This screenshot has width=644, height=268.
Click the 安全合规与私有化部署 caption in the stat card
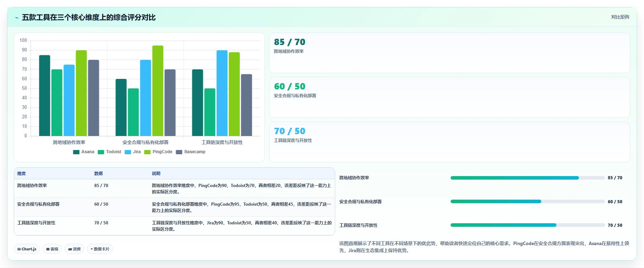[x=295, y=96]
